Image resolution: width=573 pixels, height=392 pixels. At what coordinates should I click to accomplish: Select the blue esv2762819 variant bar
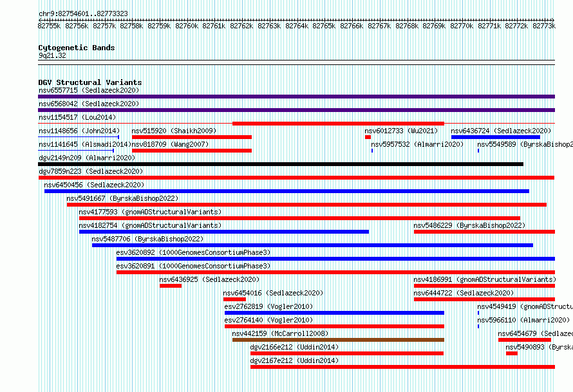click(x=334, y=313)
